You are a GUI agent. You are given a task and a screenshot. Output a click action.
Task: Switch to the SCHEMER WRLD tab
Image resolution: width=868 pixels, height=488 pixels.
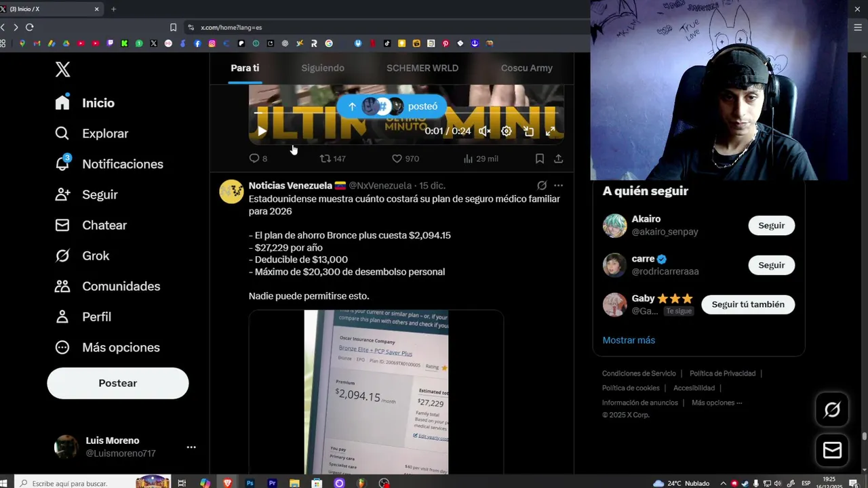coord(422,68)
